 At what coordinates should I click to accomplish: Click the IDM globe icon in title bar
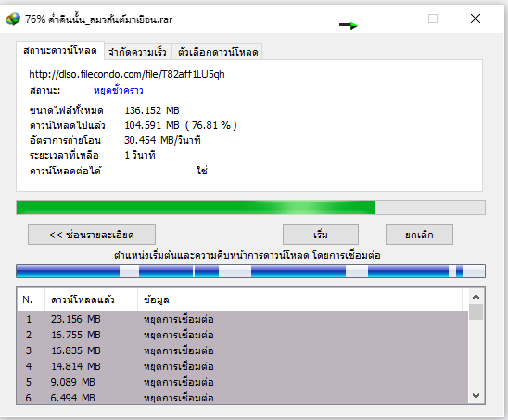click(x=13, y=19)
